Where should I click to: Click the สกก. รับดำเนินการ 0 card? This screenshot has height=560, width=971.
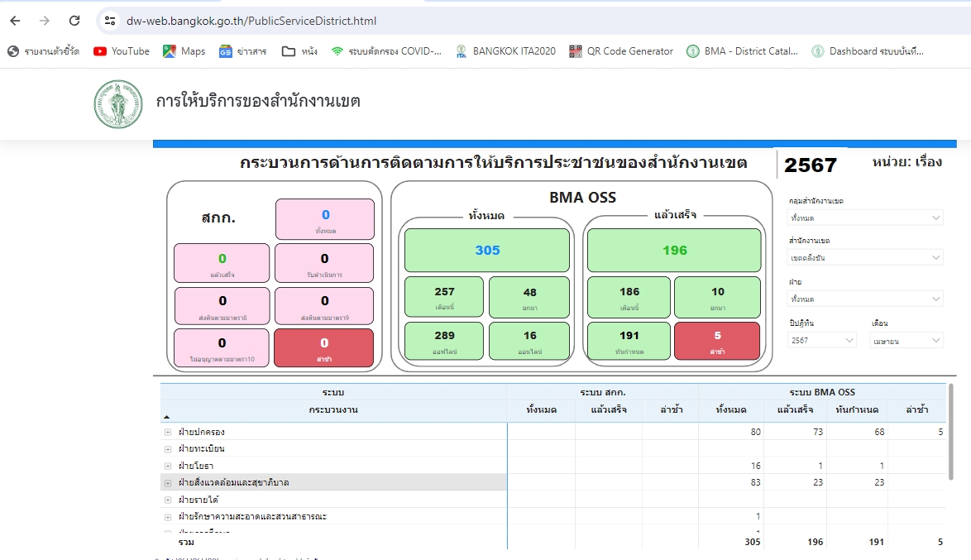(x=324, y=263)
